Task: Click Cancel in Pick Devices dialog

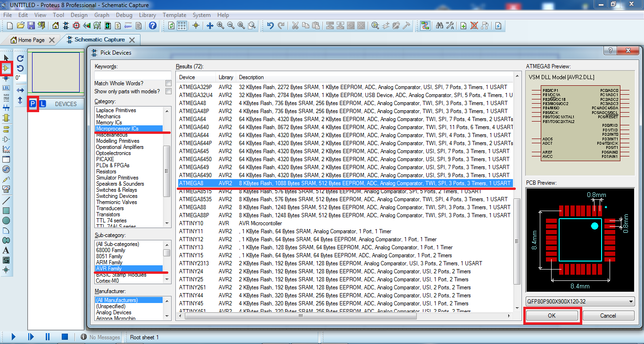Action: click(x=608, y=316)
